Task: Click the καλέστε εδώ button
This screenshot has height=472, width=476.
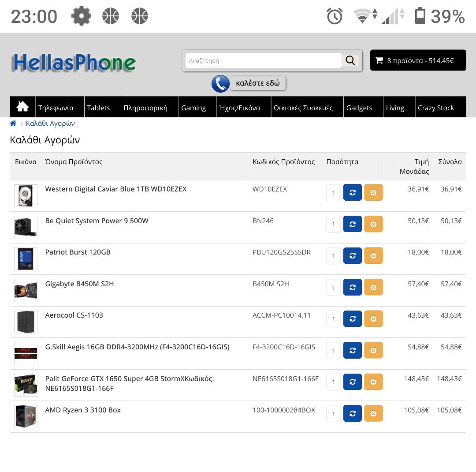Action: [258, 83]
